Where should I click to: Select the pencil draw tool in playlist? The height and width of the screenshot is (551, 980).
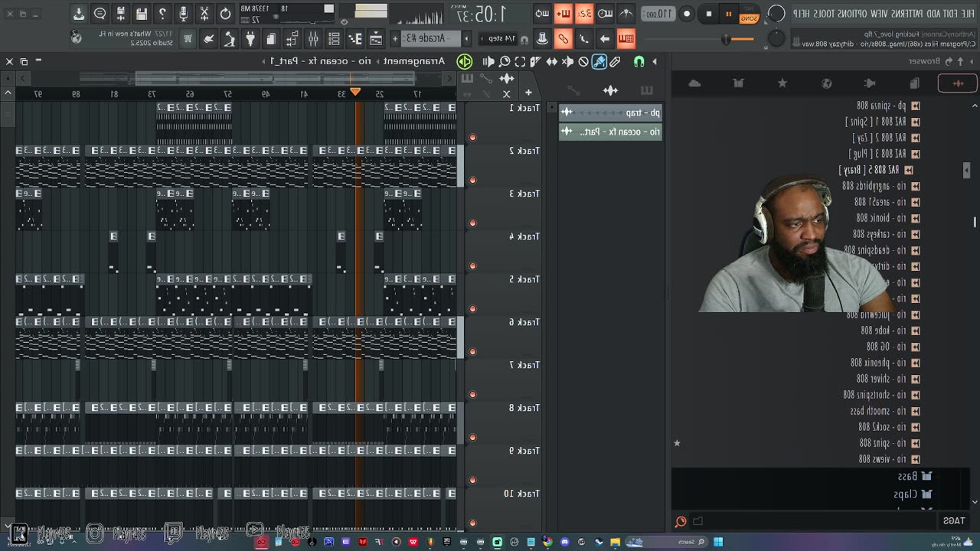pos(615,61)
